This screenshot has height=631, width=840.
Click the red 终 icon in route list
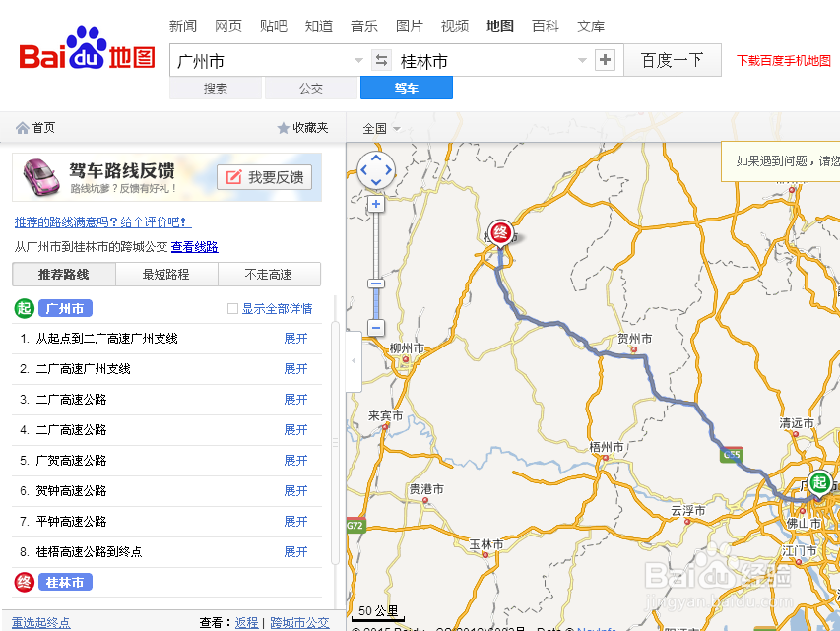pos(24,582)
